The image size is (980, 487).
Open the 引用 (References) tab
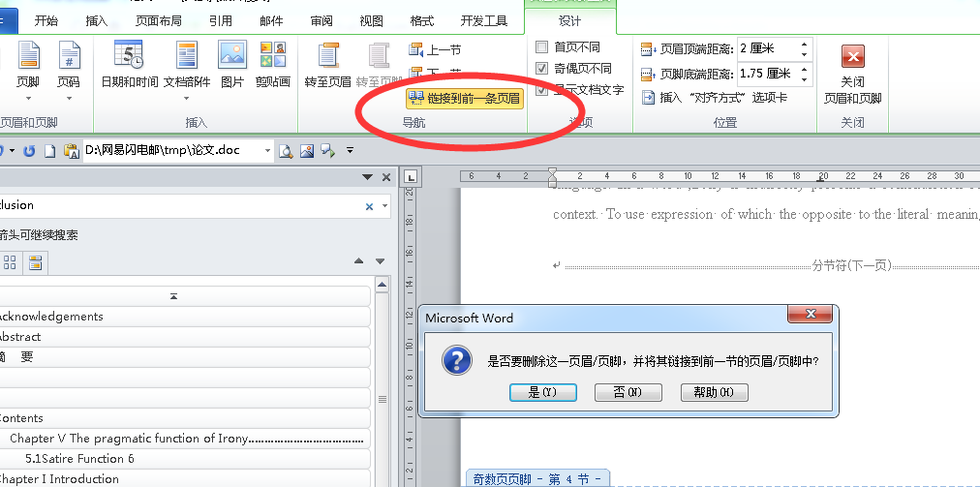[221, 20]
